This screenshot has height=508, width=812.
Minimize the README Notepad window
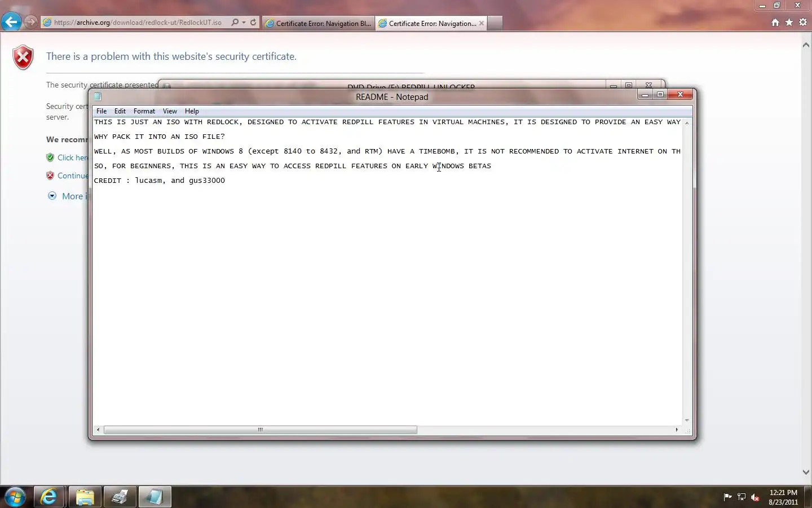[x=645, y=94]
